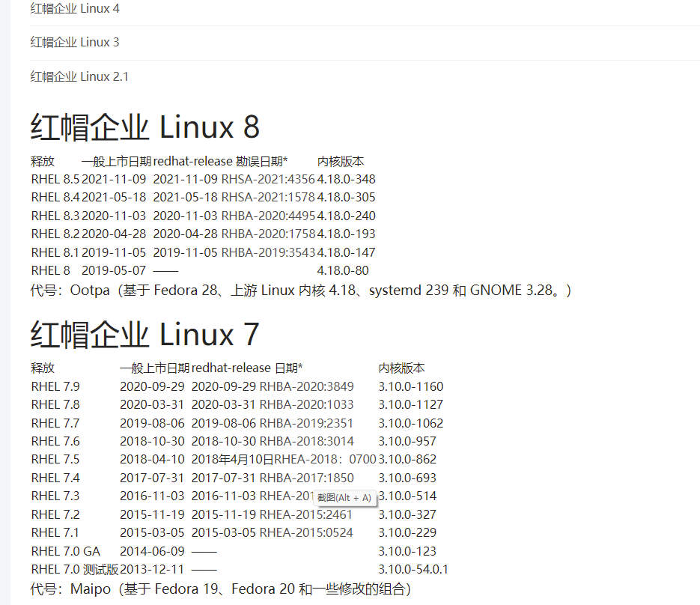Click the date 2021-05-18 in 一般上市日期 column
The width and height of the screenshot is (700, 605).
point(114,198)
